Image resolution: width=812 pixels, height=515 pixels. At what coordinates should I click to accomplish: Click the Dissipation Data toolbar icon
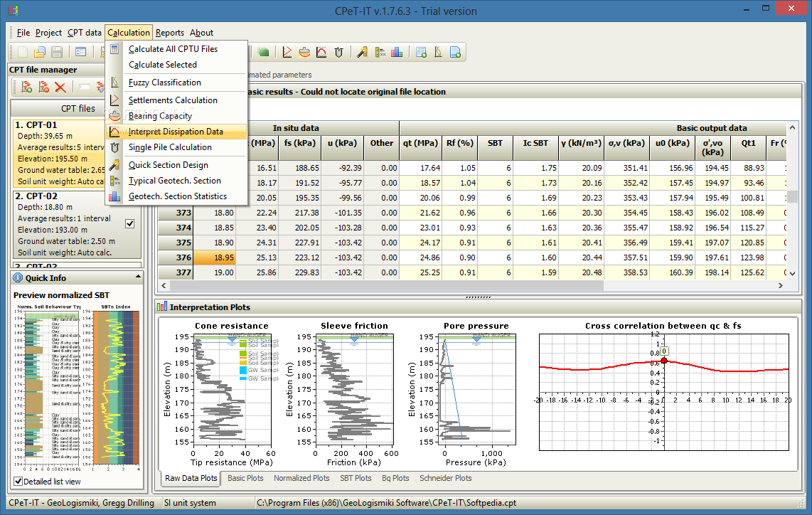[x=321, y=52]
